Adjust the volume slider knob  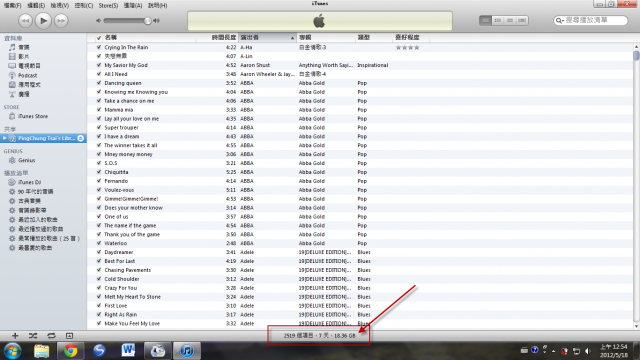[147, 20]
